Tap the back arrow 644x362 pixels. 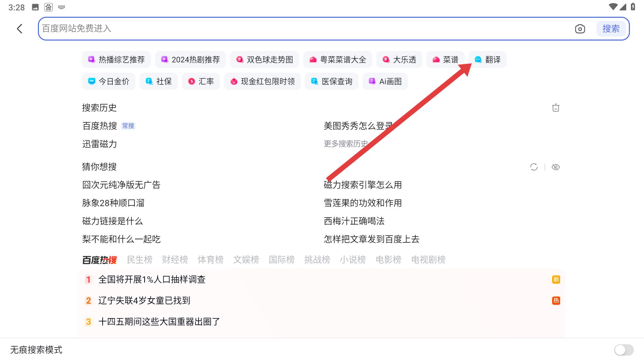pyautogui.click(x=19, y=29)
